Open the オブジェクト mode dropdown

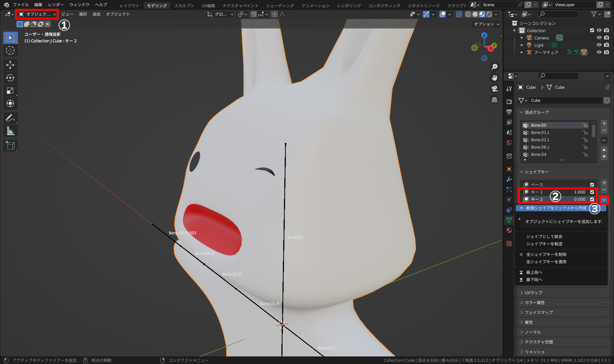tap(37, 14)
